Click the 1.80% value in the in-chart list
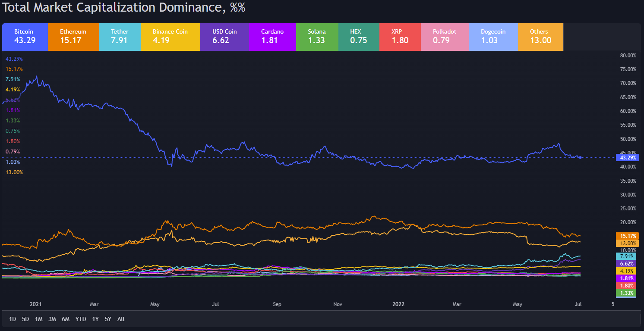The width and height of the screenshot is (644, 331). point(13,141)
